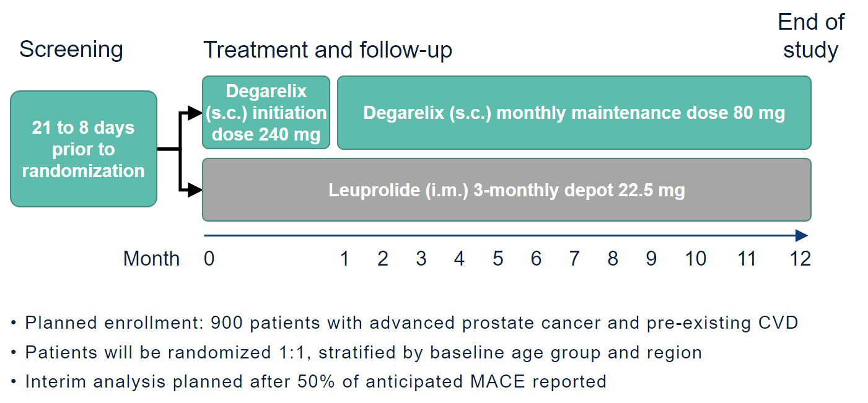Select month 3 on the timeline
Image resolution: width=868 pixels, height=403 pixels.
421,258
